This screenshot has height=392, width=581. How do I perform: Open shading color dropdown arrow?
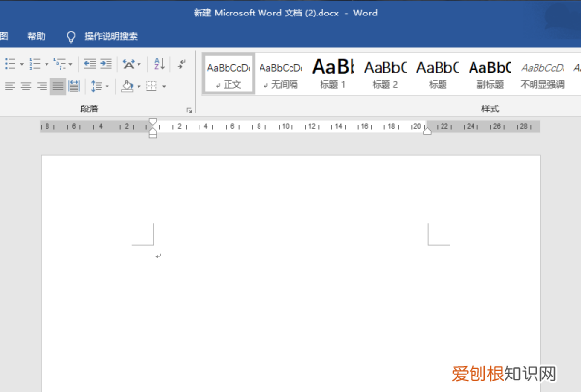[x=138, y=87]
